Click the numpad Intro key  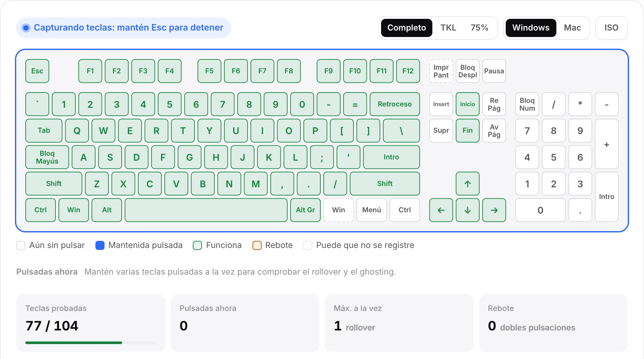pos(606,197)
